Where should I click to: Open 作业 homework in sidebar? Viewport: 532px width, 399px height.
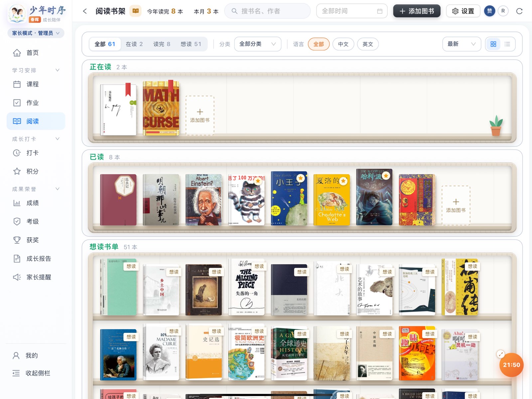pyautogui.click(x=36, y=103)
